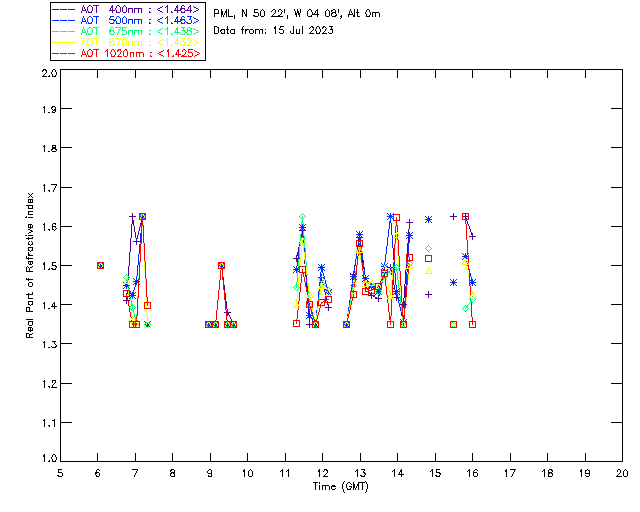Click the red square peak just after 9 GMT
Image resolution: width=640 pixels, height=512 pixels.
221,265
